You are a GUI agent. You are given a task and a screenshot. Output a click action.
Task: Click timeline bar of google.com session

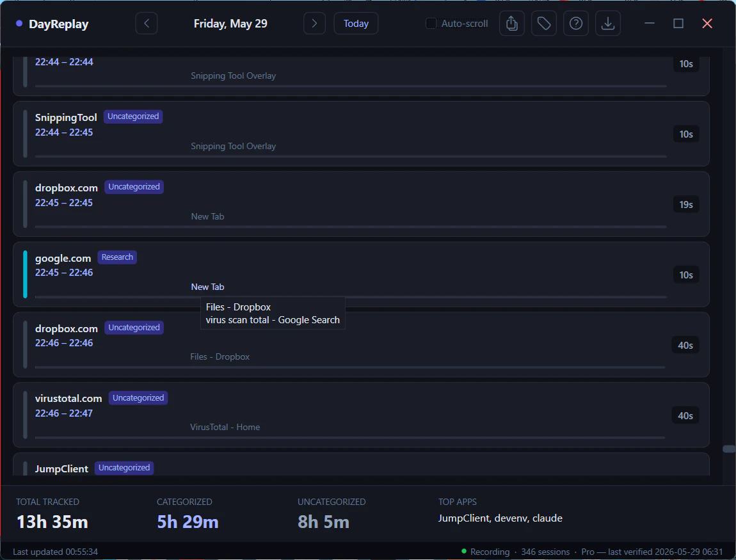[351, 297]
